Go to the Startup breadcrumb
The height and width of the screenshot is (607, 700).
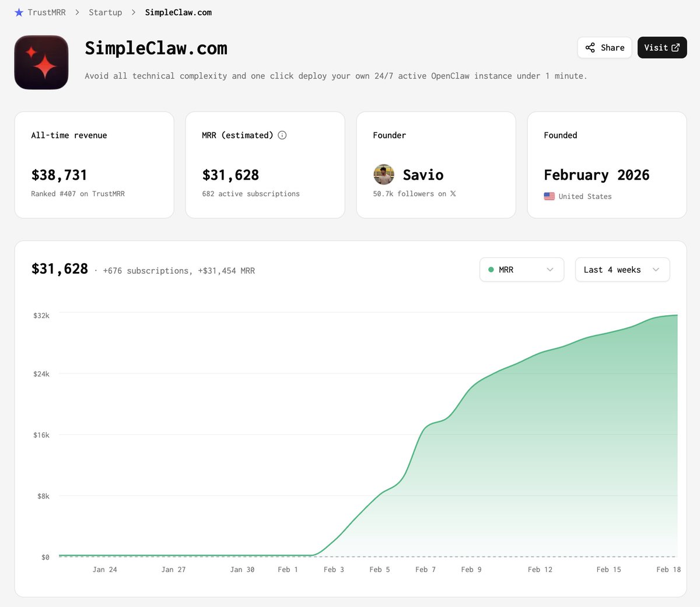(106, 12)
